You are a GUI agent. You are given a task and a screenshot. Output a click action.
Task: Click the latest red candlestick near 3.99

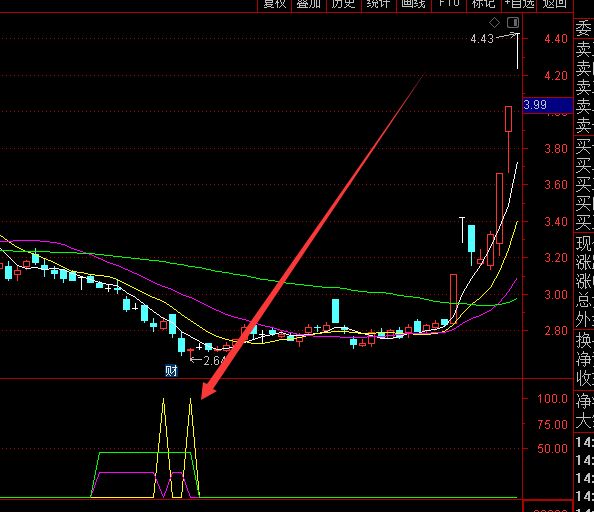click(x=508, y=119)
